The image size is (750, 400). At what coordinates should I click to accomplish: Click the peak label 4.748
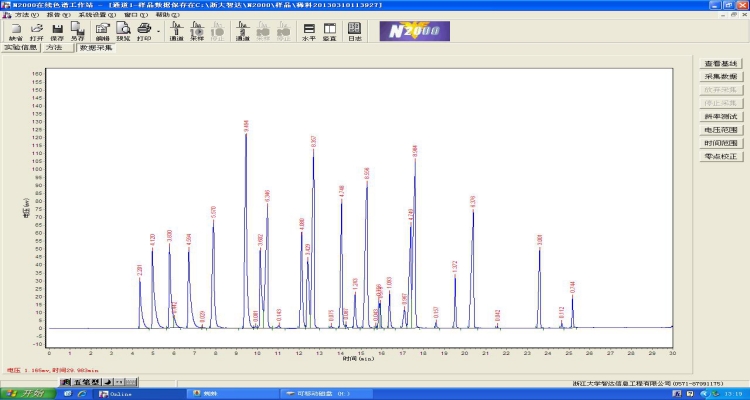pos(342,192)
